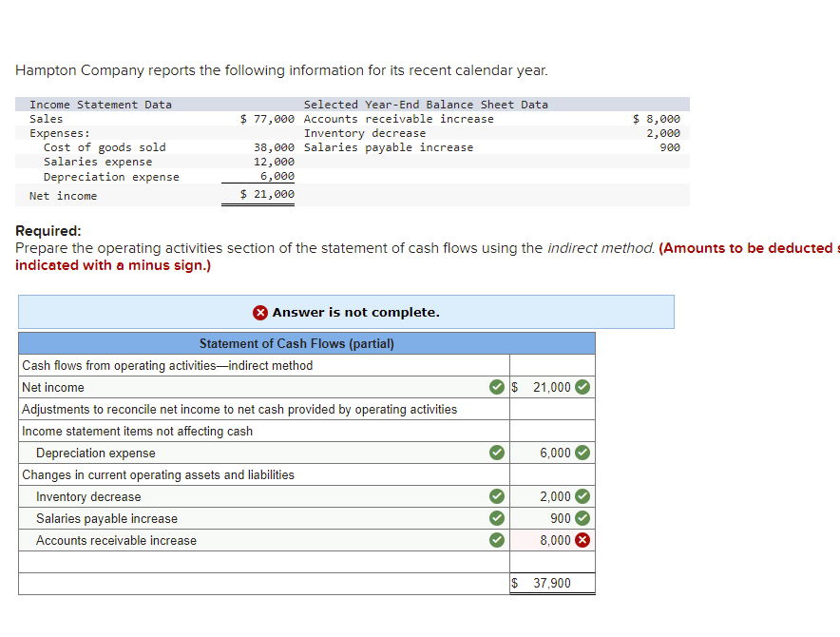Click the green checkmark beside Net income row
Image resolution: width=840 pixels, height=637 pixels.
click(x=496, y=387)
